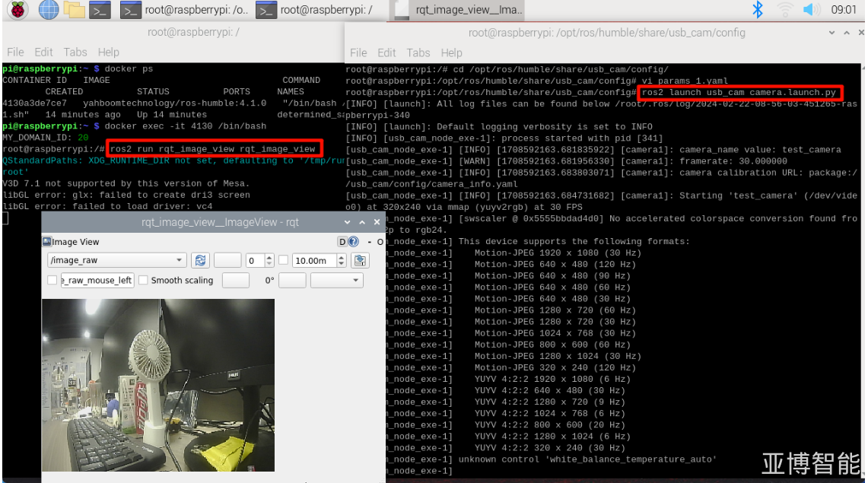Click the Motion-JPEG 1920 x 1080 (30 Hz) line

click(558, 253)
